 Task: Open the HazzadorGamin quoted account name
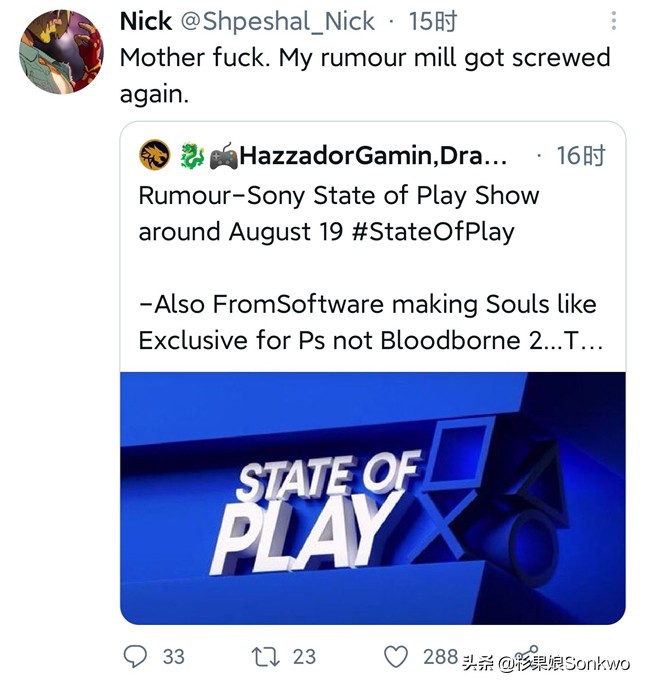tap(373, 155)
